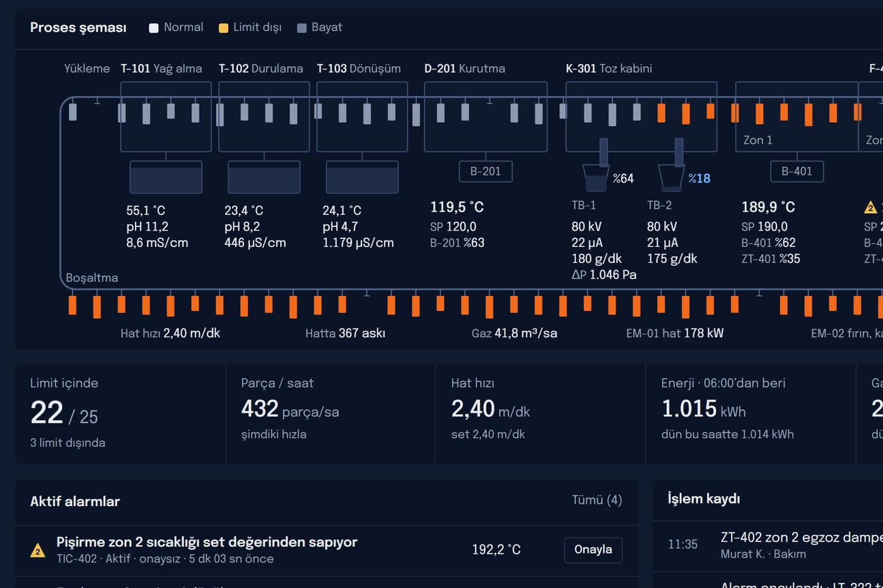The width and height of the screenshot is (883, 588).
Task: Click the alarm value 192,2 °C
Action: click(496, 550)
